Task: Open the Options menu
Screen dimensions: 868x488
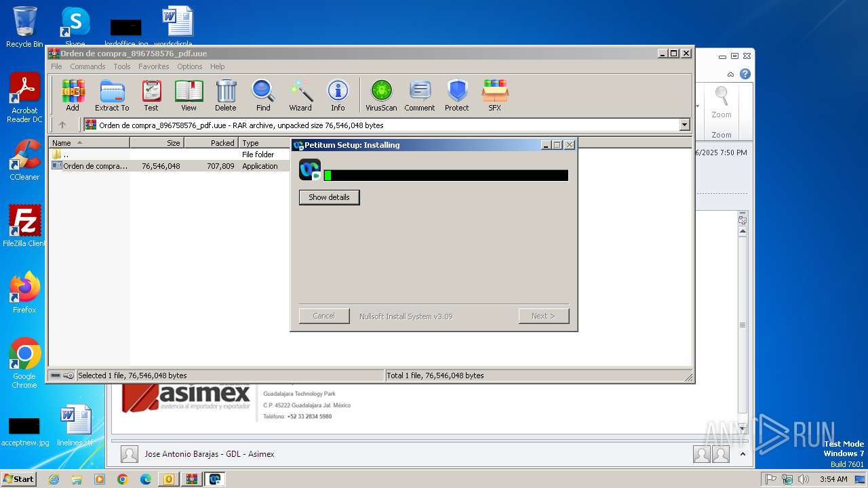Action: pyautogui.click(x=190, y=66)
